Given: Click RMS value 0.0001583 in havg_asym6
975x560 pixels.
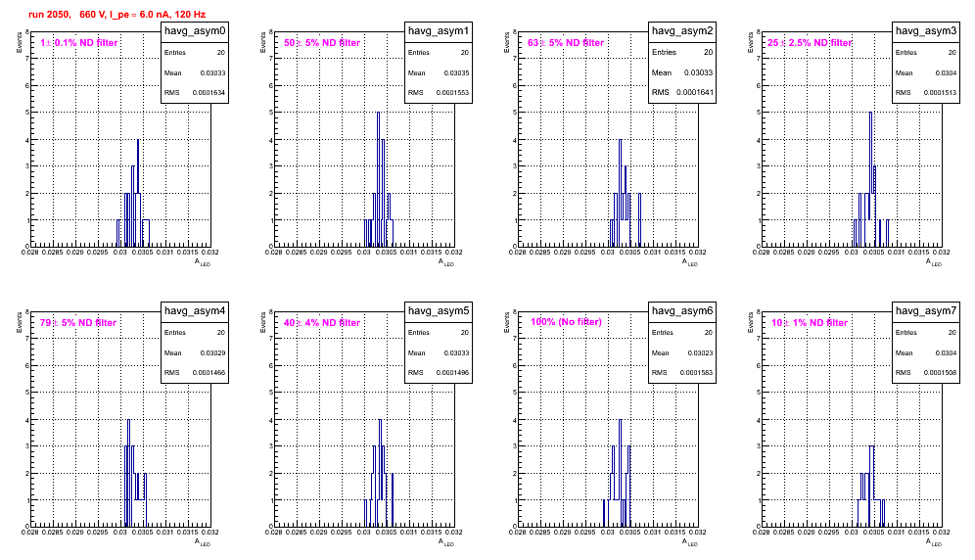Looking at the screenshot, I should [696, 373].
